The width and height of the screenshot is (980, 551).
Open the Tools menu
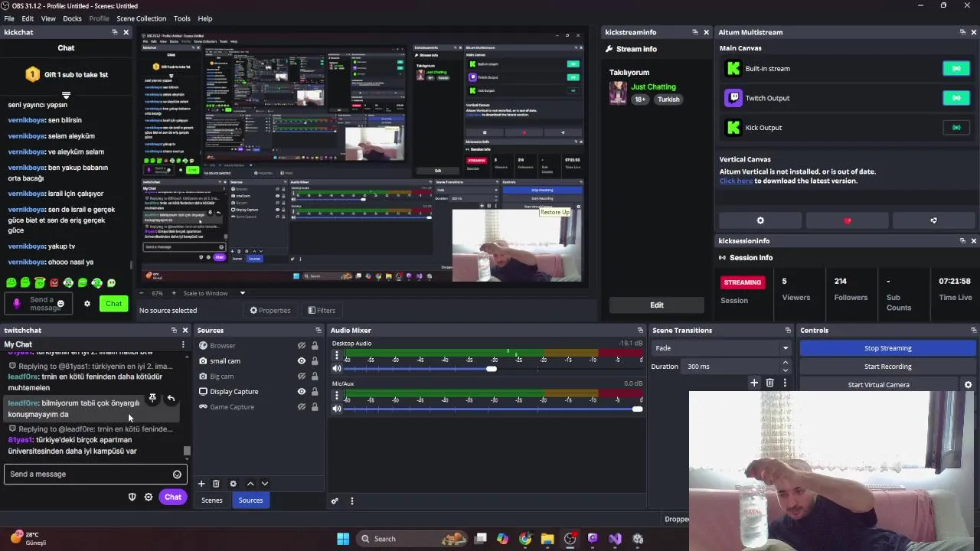(x=182, y=18)
